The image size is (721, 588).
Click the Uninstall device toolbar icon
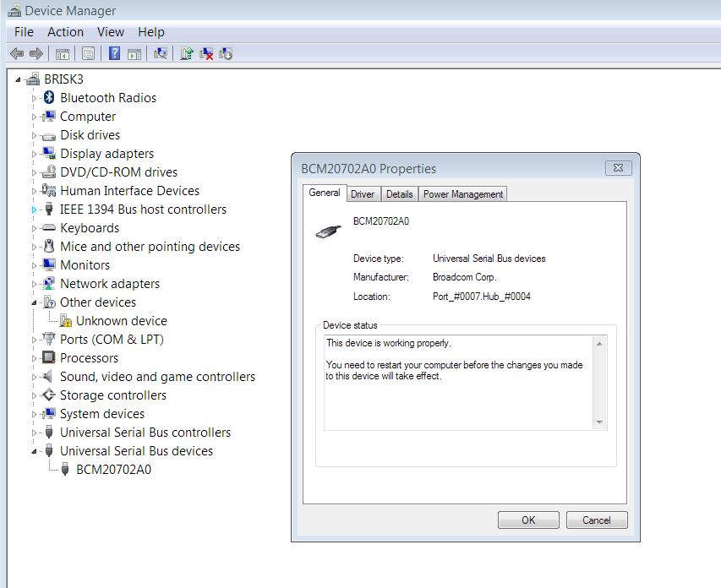click(x=206, y=53)
